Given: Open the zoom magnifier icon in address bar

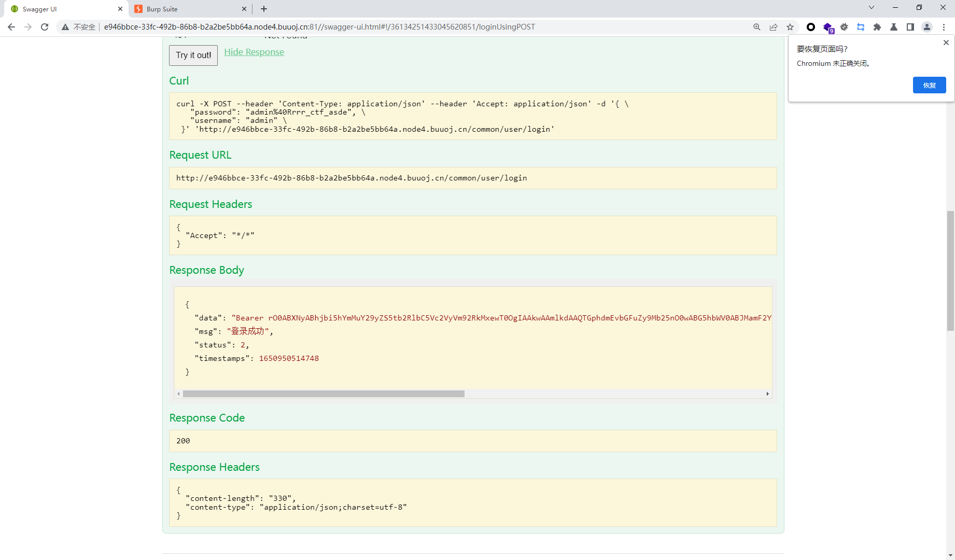Looking at the screenshot, I should [x=757, y=27].
